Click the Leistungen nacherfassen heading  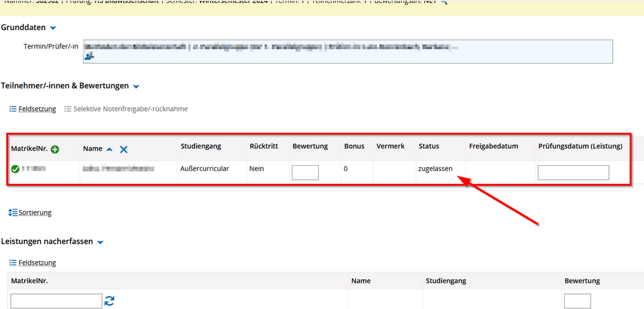pyautogui.click(x=47, y=242)
